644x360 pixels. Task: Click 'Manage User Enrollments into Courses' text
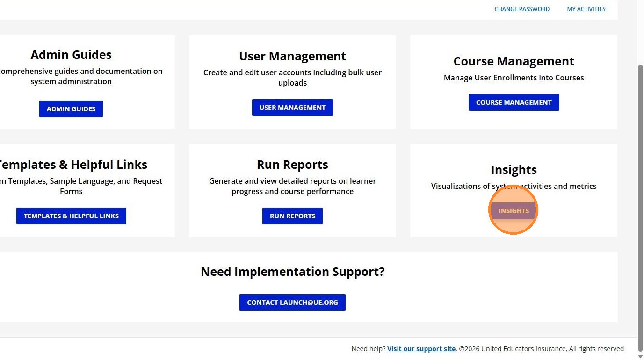click(x=514, y=78)
